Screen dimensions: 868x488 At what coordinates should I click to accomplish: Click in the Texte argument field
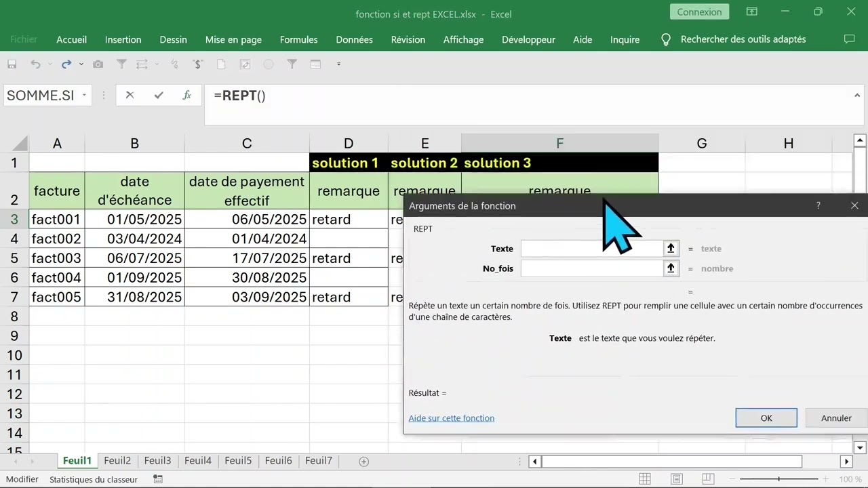point(592,249)
